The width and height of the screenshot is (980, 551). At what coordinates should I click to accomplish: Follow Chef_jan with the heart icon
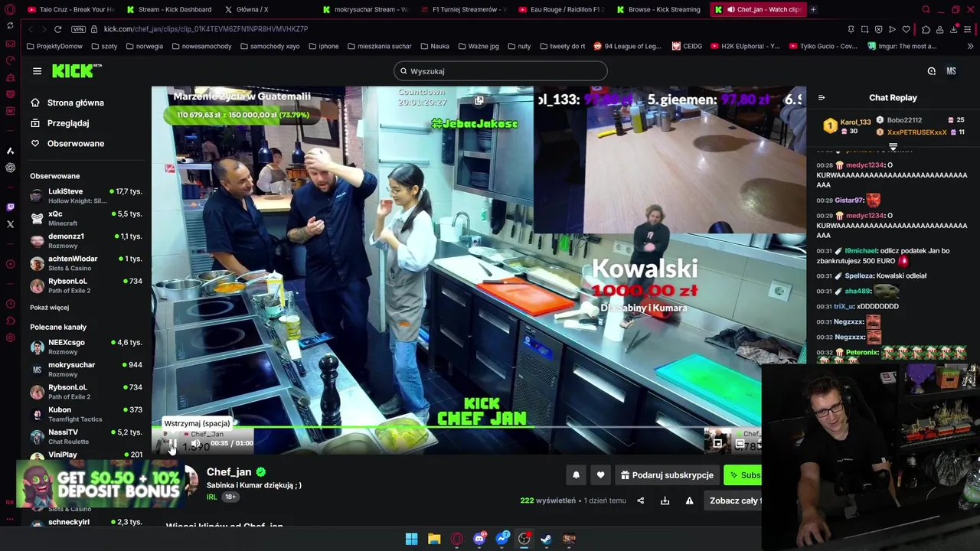click(600, 475)
